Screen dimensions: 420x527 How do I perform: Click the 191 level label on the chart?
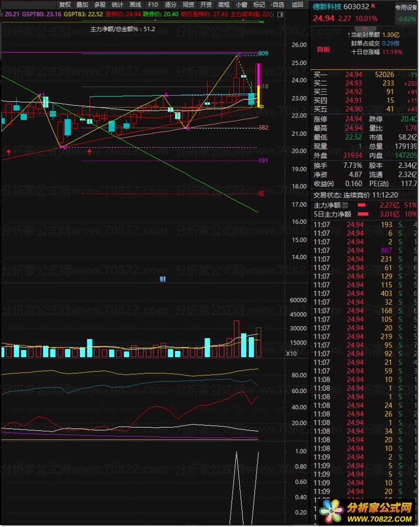point(263,161)
